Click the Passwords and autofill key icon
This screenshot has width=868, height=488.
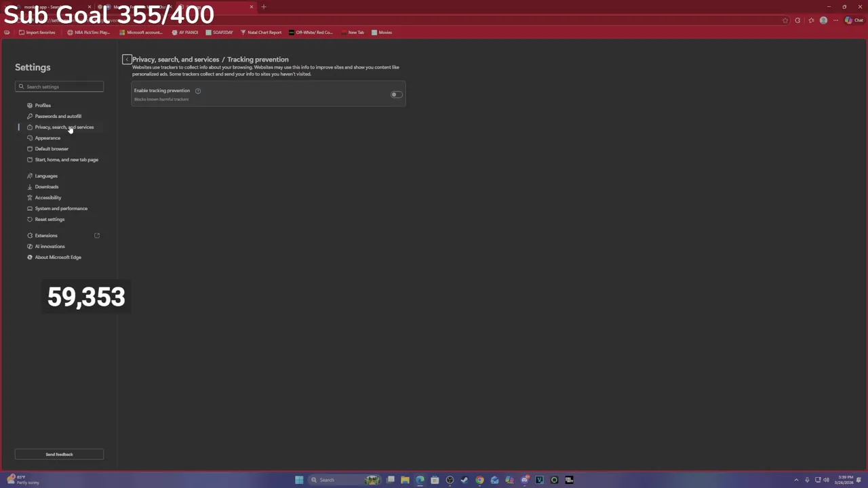(x=29, y=116)
